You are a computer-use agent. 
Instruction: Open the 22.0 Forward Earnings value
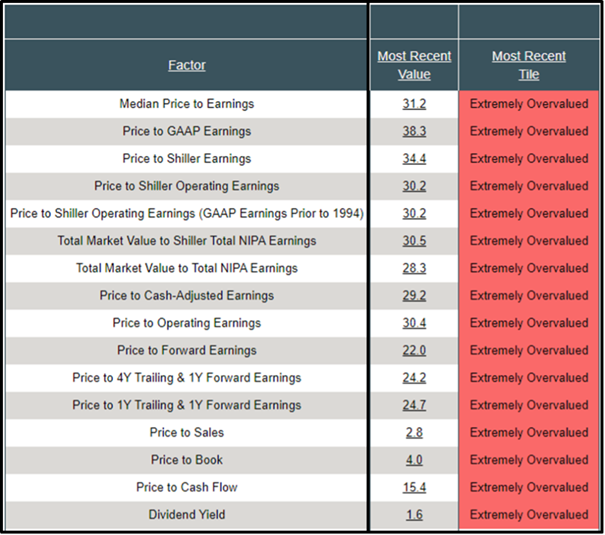(x=414, y=351)
